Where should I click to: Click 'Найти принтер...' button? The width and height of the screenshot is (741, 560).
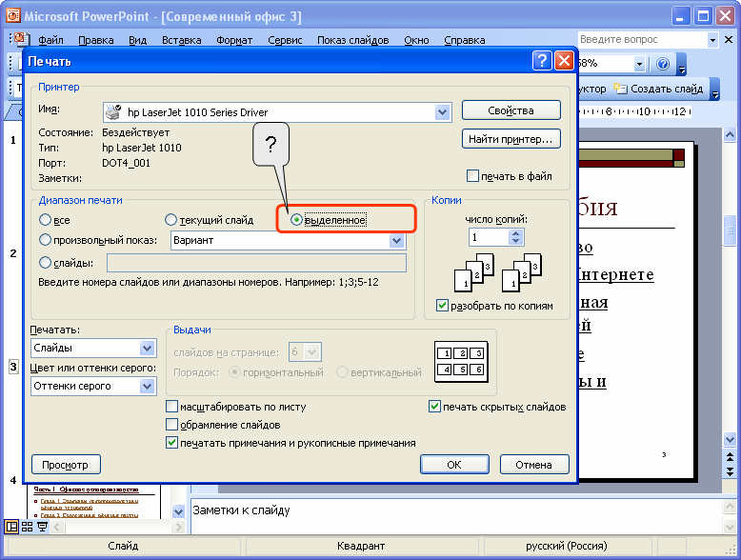click(x=511, y=139)
